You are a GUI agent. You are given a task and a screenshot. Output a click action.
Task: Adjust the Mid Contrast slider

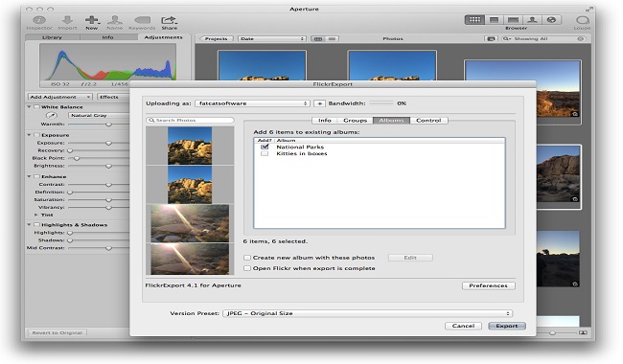108,248
